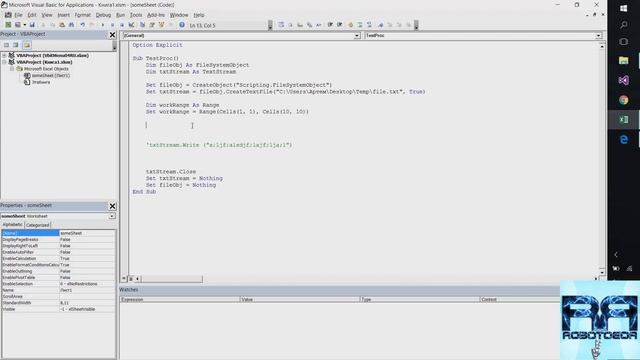Click the Copy icon in the toolbar
The height and width of the screenshot is (360, 640).
point(52,25)
